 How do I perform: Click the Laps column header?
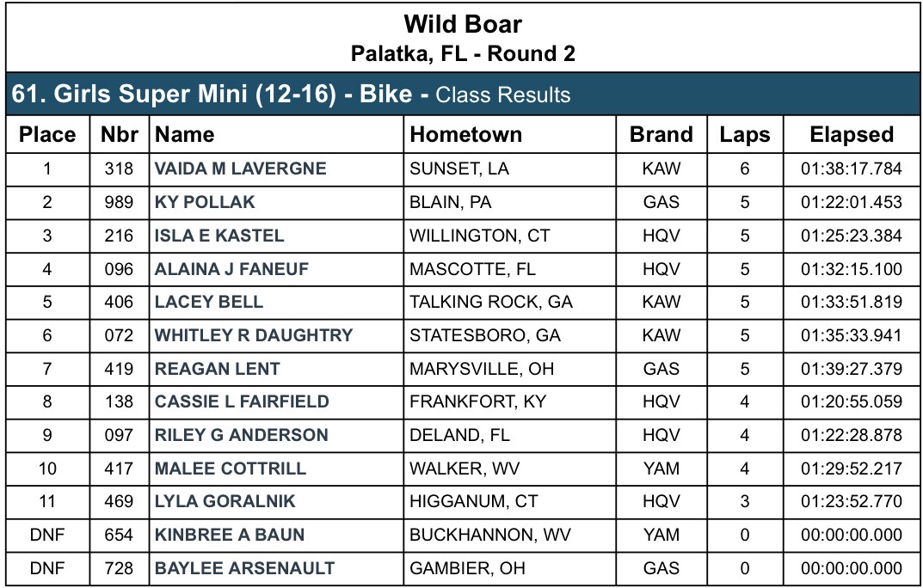745,135
